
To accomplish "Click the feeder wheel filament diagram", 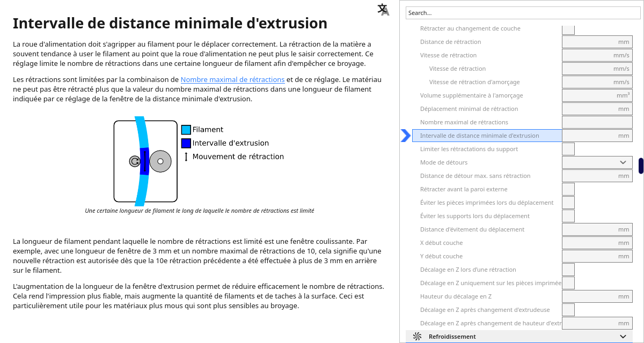I will tap(145, 161).
